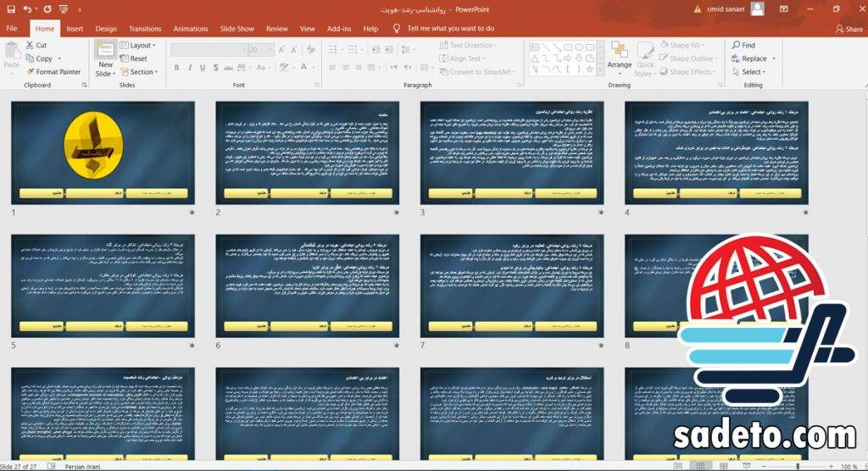Image resolution: width=868 pixels, height=471 pixels.
Task: Increase font size
Action: 281,50
